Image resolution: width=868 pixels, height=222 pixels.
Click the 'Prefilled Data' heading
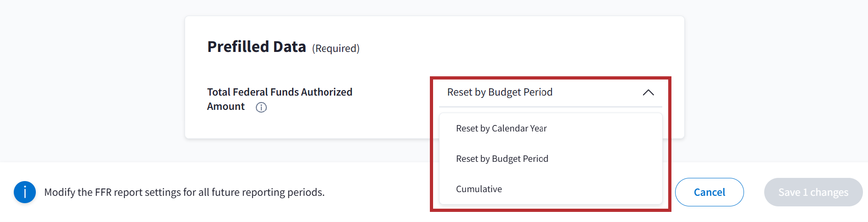tap(256, 47)
